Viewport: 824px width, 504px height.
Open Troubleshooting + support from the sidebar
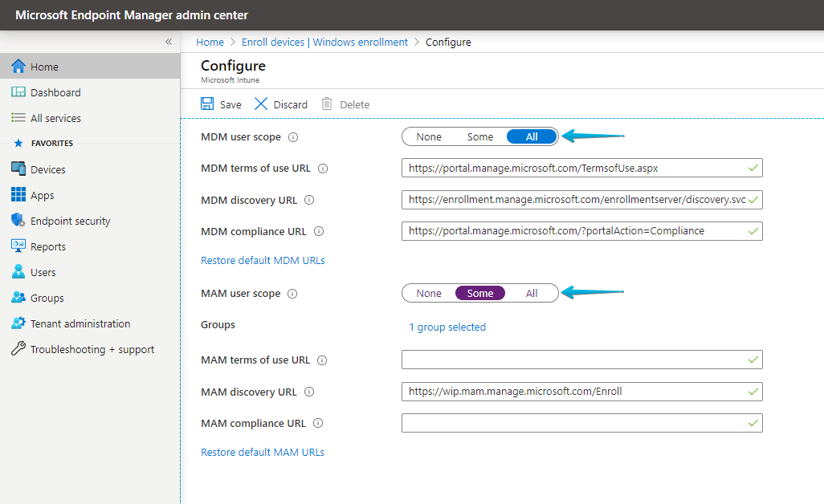pyautogui.click(x=20, y=349)
